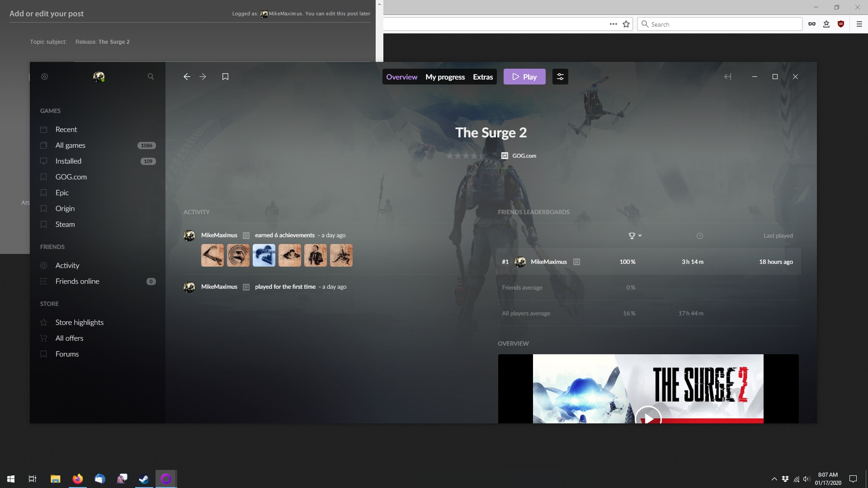Switch to Firefox on taskbar

click(x=78, y=479)
